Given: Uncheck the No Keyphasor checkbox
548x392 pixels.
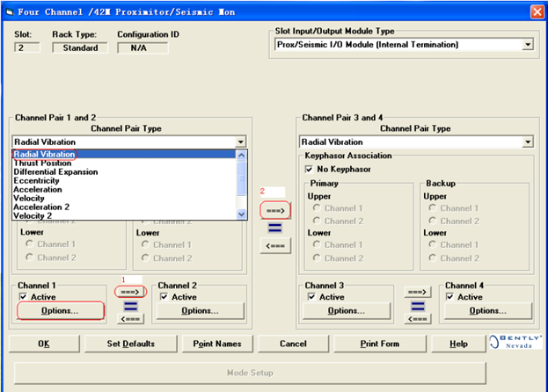Looking at the screenshot, I should pos(309,169).
